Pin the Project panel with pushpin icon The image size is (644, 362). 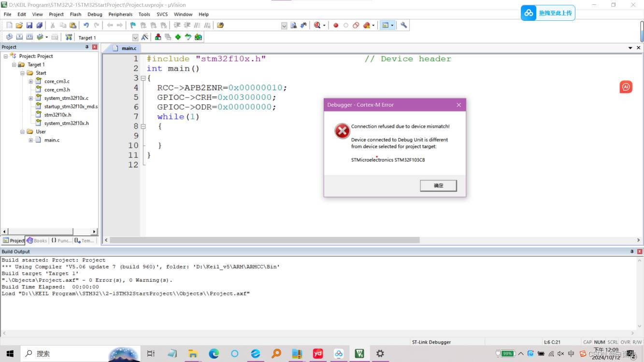pos(87,47)
